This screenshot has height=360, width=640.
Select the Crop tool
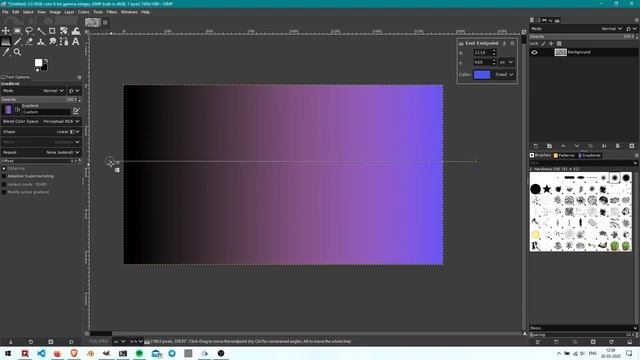click(x=52, y=31)
